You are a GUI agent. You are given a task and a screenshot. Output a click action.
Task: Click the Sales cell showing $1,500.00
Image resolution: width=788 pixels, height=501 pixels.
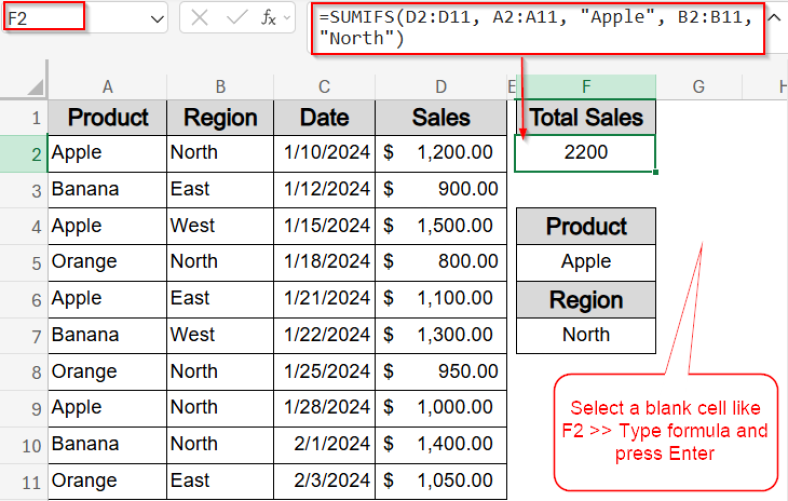(x=441, y=226)
